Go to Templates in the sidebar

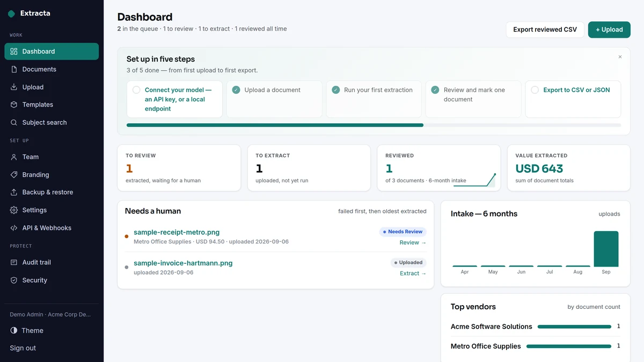point(52,105)
